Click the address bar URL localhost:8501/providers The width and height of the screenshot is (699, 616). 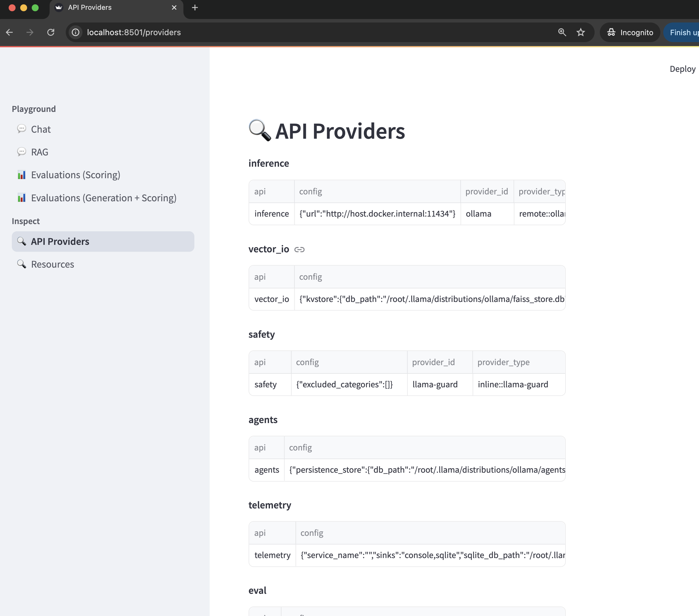pos(134,33)
